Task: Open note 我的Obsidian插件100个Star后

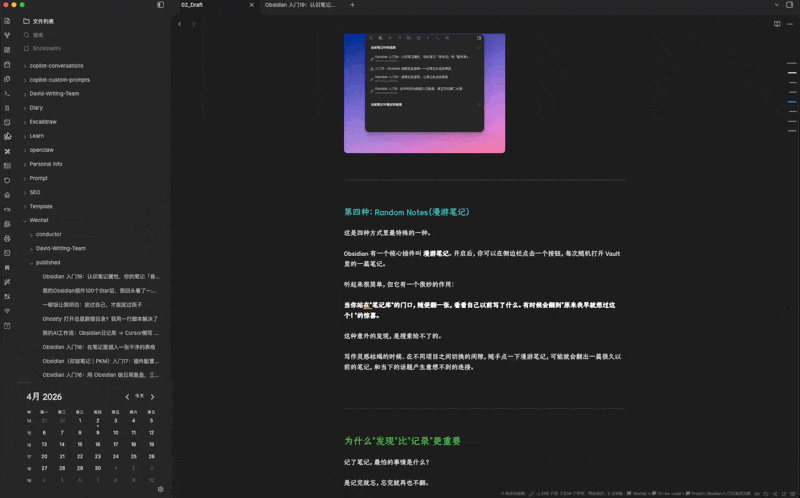Action: tap(99, 291)
